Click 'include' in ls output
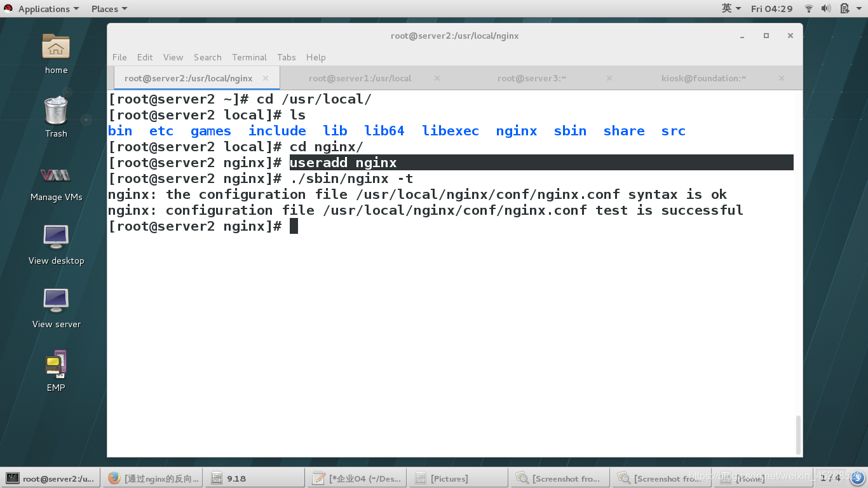 [x=277, y=131]
